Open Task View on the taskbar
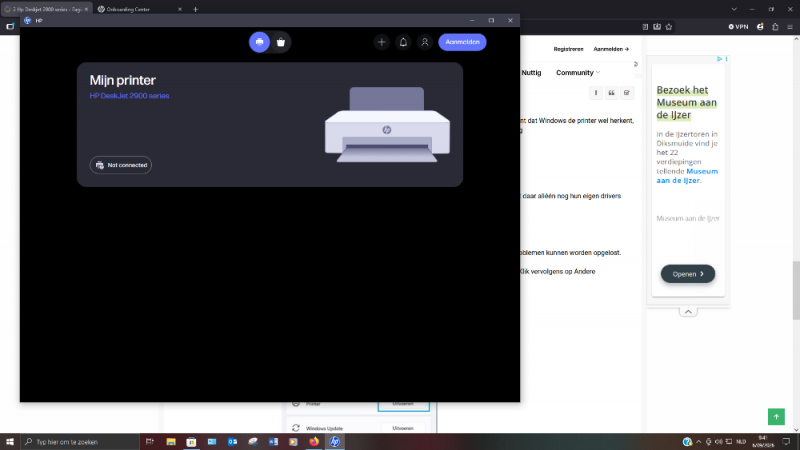The width and height of the screenshot is (800, 450). point(149,442)
